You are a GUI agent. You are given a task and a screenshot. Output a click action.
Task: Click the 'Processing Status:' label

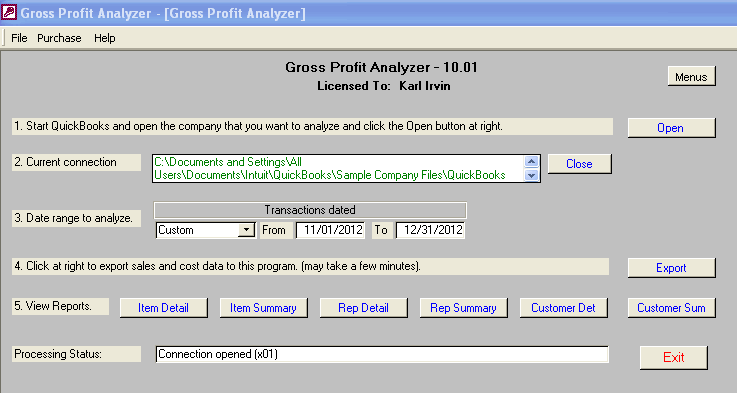click(76, 354)
